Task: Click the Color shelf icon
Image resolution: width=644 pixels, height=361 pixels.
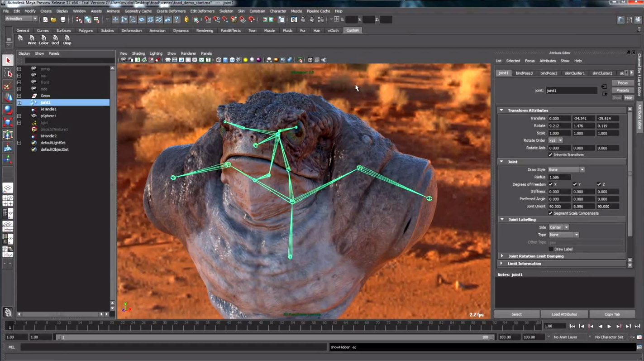Action: pyautogui.click(x=43, y=40)
